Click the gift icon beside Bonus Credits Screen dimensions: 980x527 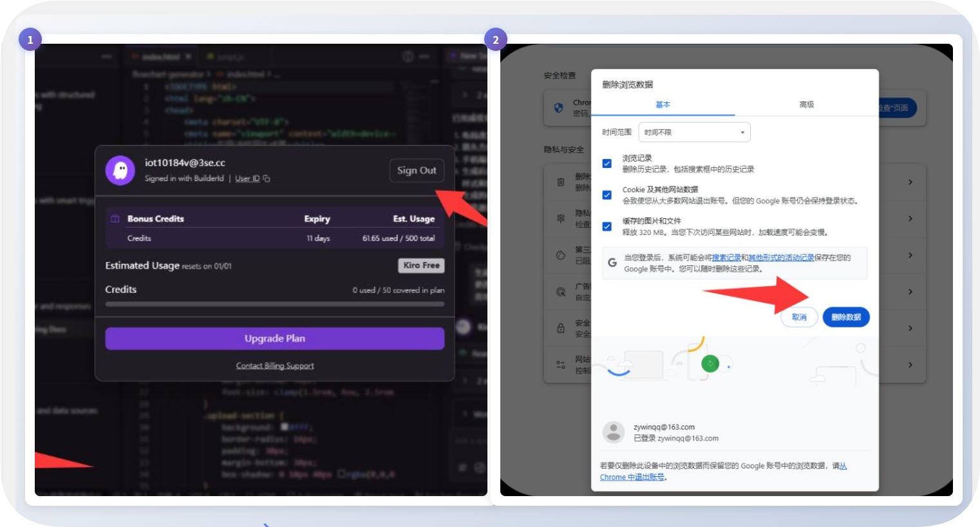coord(115,219)
